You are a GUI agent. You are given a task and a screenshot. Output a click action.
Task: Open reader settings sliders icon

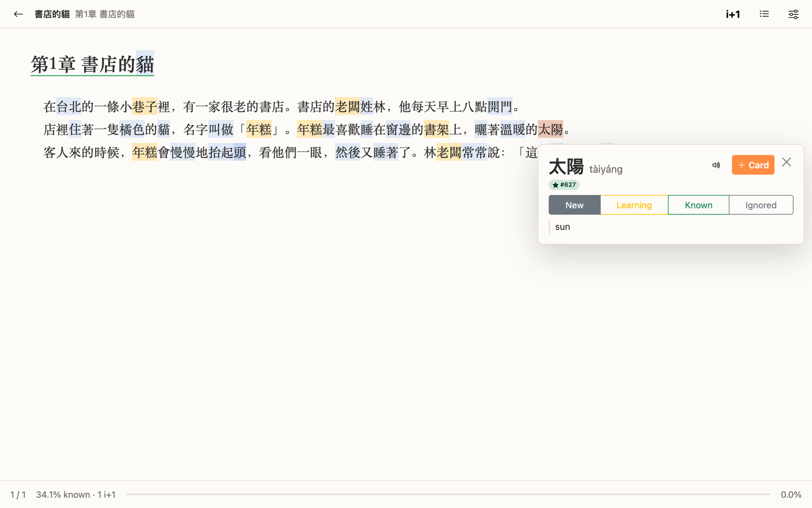[x=793, y=14]
